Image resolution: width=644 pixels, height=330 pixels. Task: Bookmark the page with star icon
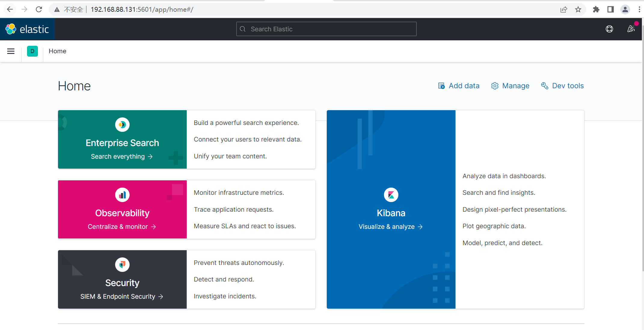(578, 9)
